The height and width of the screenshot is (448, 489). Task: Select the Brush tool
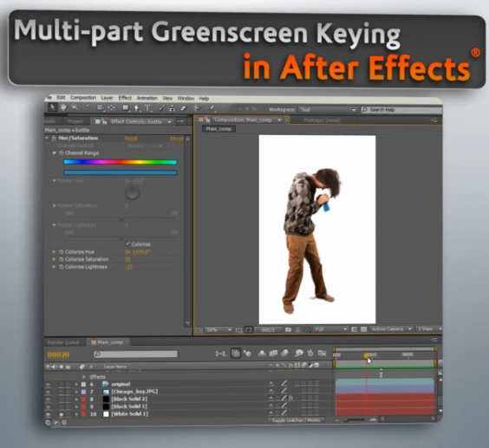162,107
